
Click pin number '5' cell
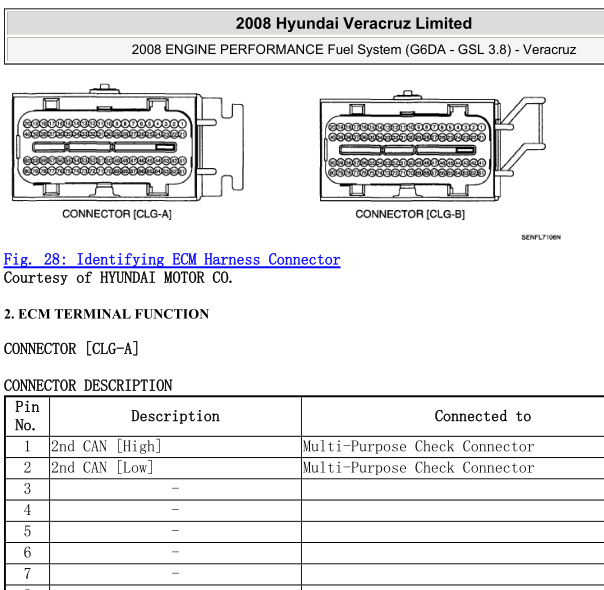pos(27,531)
